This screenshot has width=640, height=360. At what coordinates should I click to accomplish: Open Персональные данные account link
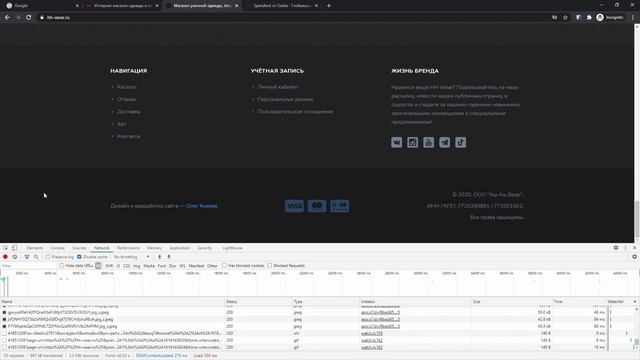pos(285,99)
